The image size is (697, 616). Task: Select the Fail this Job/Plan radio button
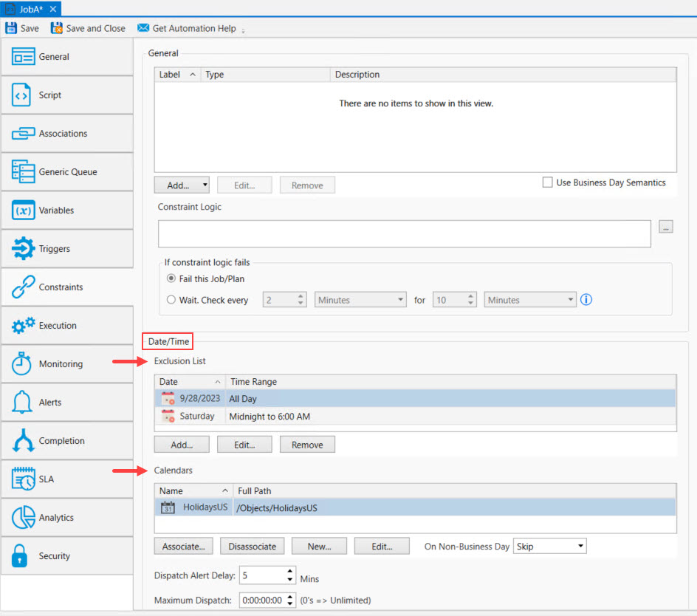coord(171,279)
